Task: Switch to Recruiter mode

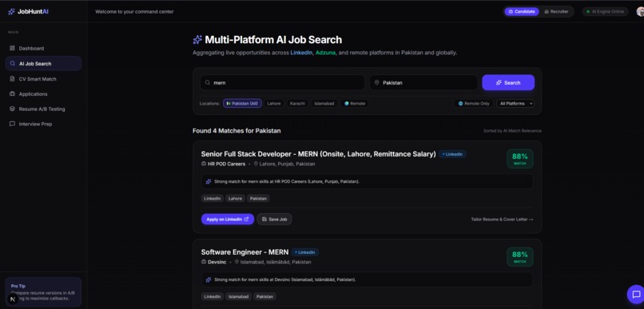Action: click(557, 11)
